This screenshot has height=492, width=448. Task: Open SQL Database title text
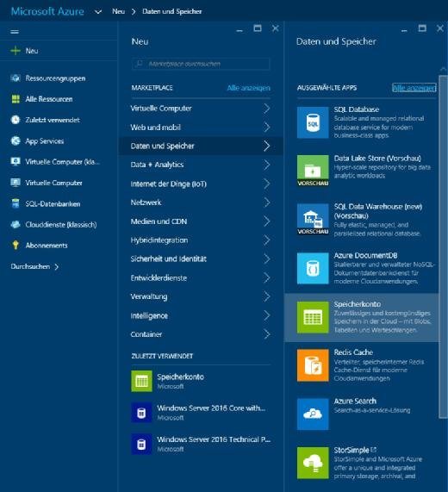(357, 109)
